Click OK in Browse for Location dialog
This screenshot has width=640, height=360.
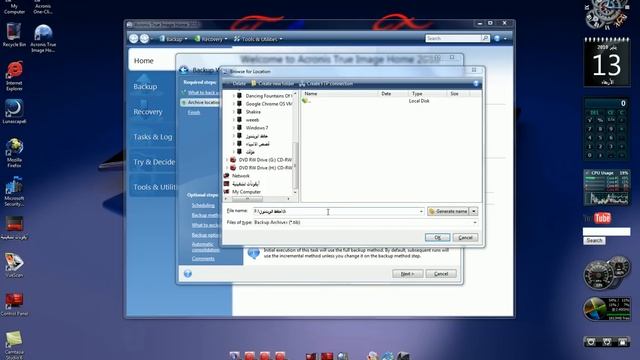click(x=437, y=237)
